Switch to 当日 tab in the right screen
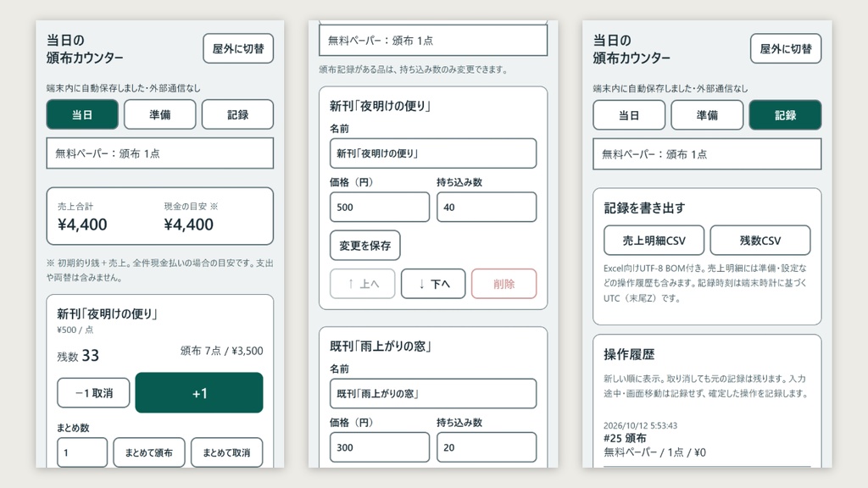The image size is (868, 488). [629, 115]
